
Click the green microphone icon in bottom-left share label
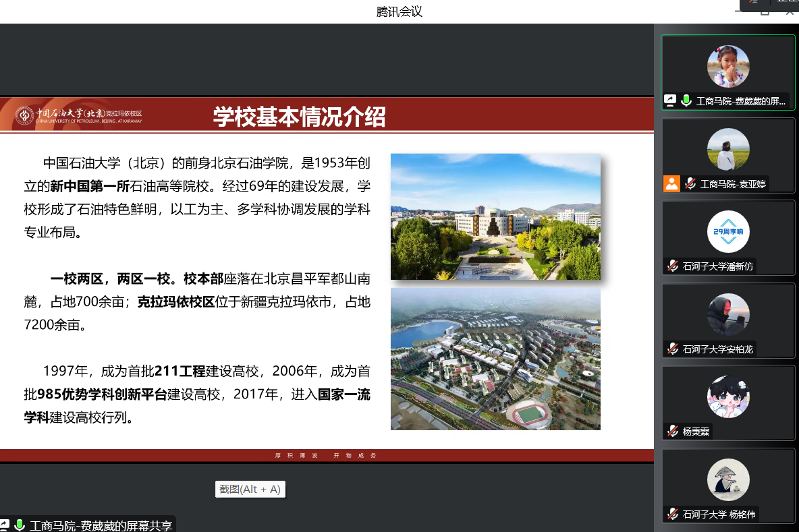pos(20,525)
